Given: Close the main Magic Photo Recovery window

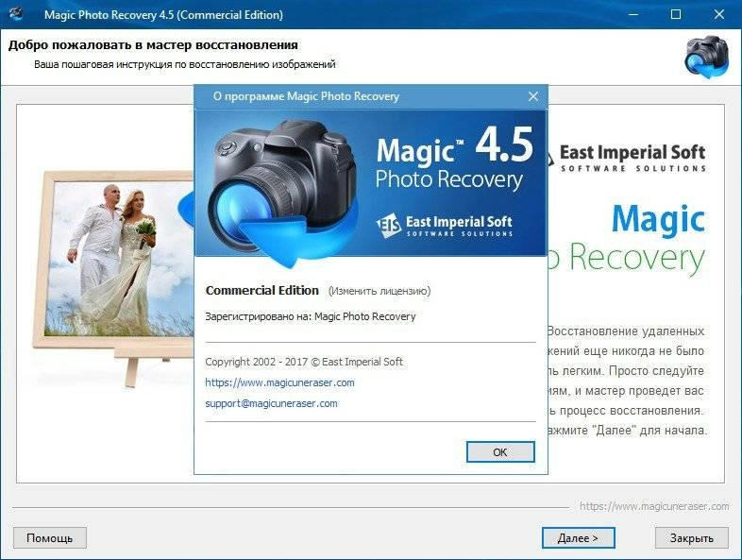Looking at the screenshot, I should click(718, 14).
